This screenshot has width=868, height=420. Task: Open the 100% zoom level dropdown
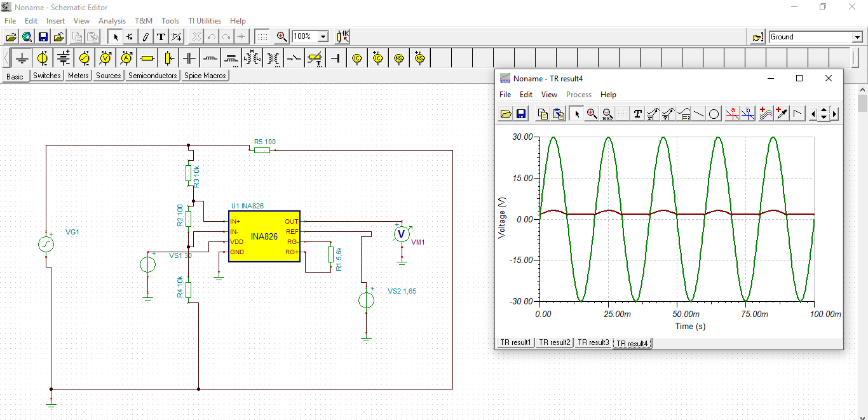tap(323, 37)
